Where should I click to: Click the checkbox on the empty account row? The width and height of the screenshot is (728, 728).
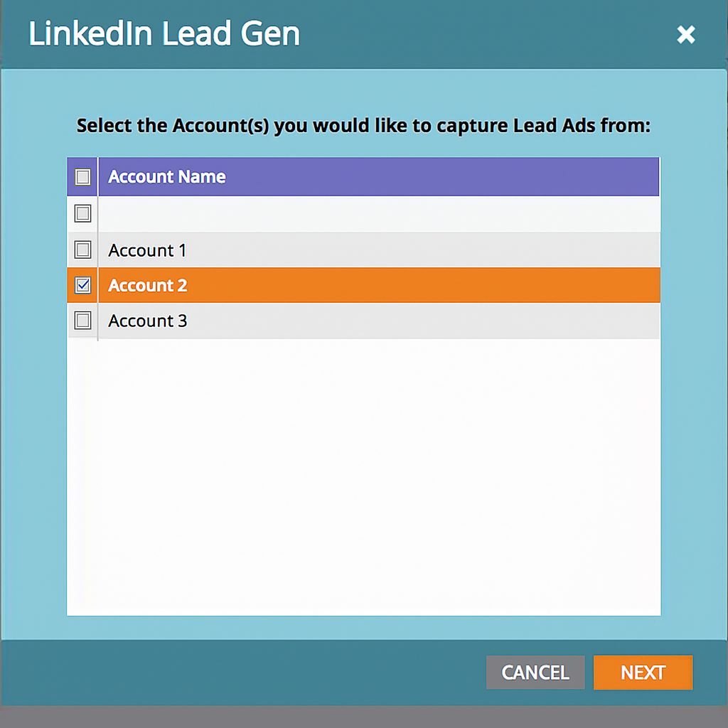82,213
